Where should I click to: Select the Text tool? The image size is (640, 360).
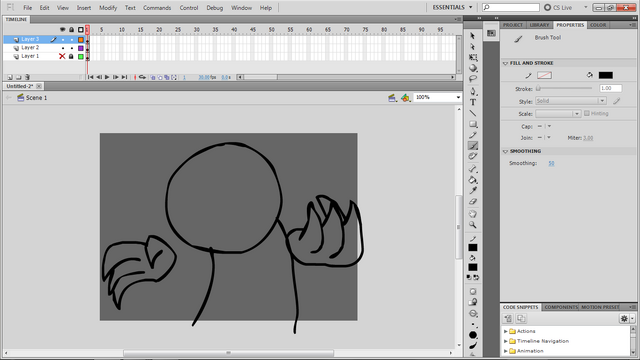tap(473, 102)
